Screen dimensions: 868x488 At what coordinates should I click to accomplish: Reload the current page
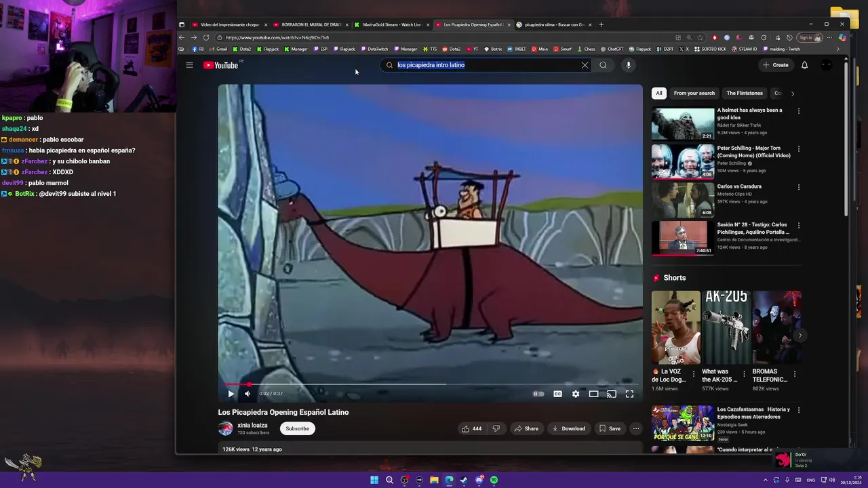click(x=206, y=37)
